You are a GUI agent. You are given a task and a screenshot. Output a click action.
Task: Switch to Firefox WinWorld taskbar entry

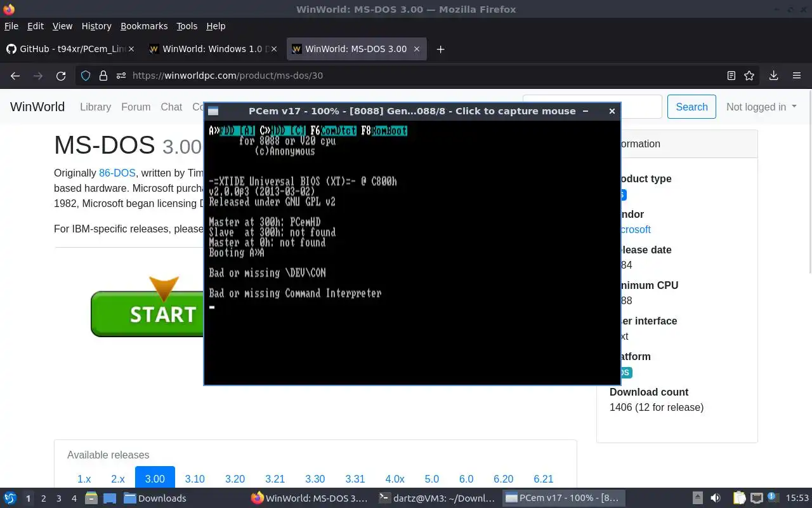[310, 498]
